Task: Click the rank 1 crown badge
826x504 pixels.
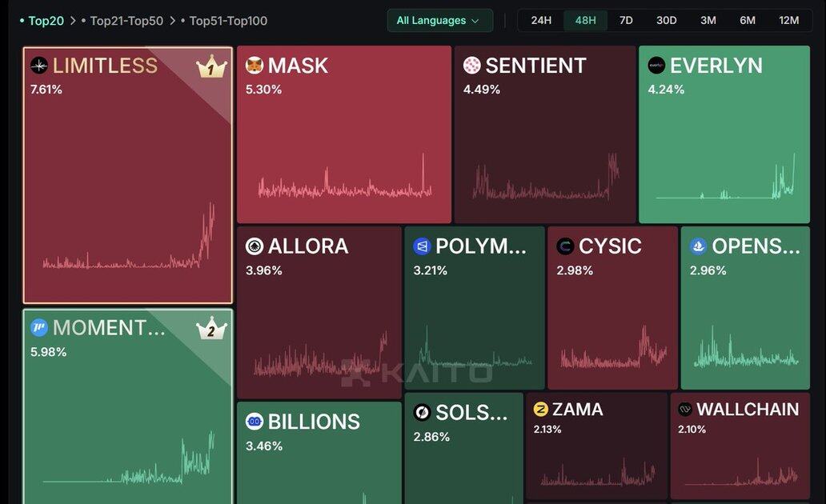Action: [x=211, y=68]
